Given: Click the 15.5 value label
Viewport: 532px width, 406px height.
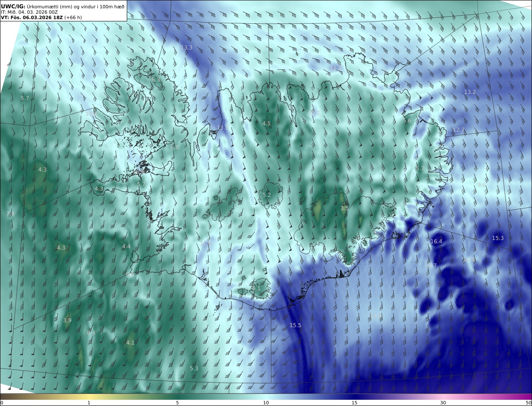Looking at the screenshot, I should 296,325.
